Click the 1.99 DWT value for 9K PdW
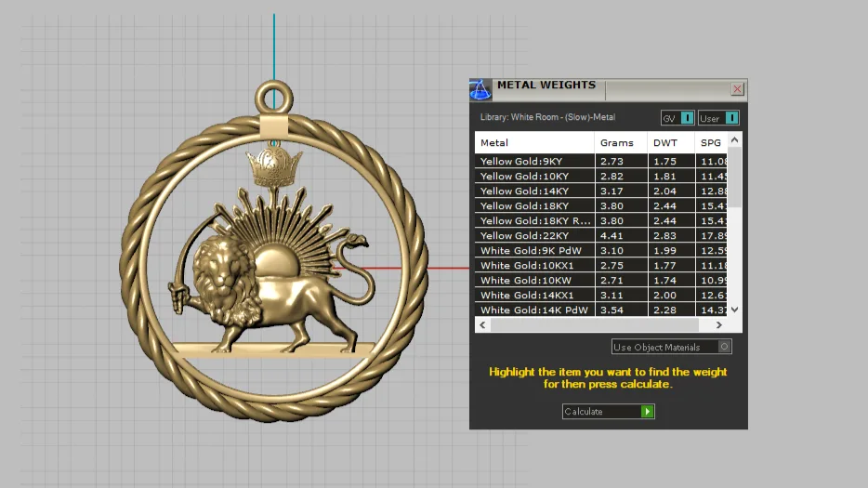 pyautogui.click(x=664, y=251)
